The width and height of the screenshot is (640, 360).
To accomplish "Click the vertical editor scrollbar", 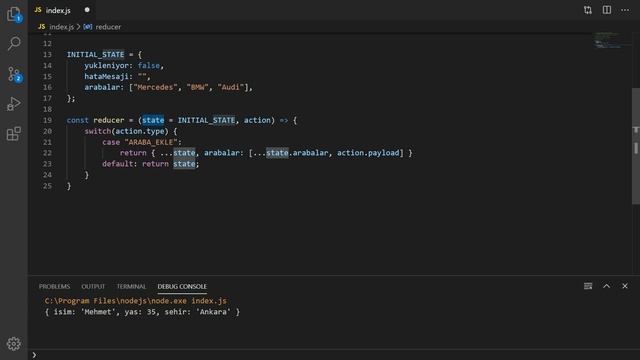I will pyautogui.click(x=636, y=146).
